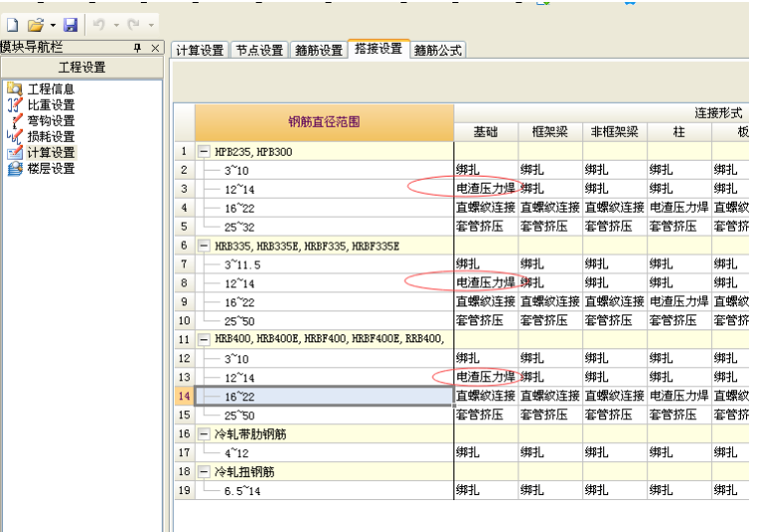
Task: Switch to the 搭接设置 tab
Action: pos(379,49)
